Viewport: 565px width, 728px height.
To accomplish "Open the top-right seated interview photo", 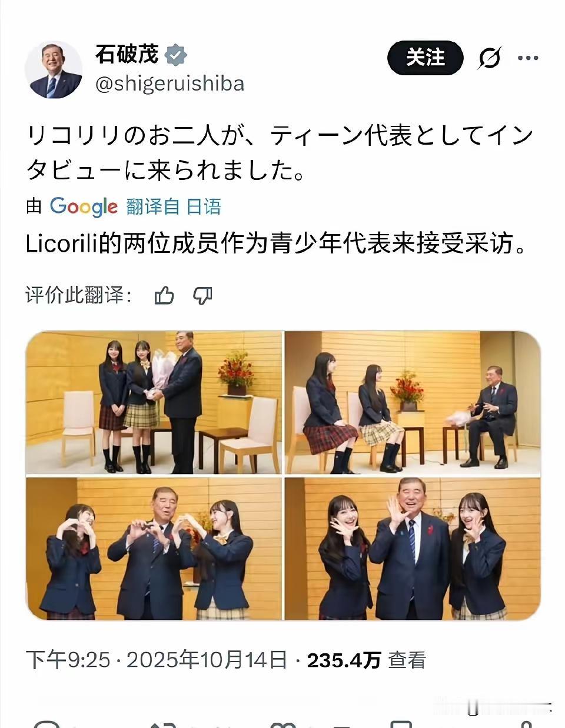I will coord(412,402).
